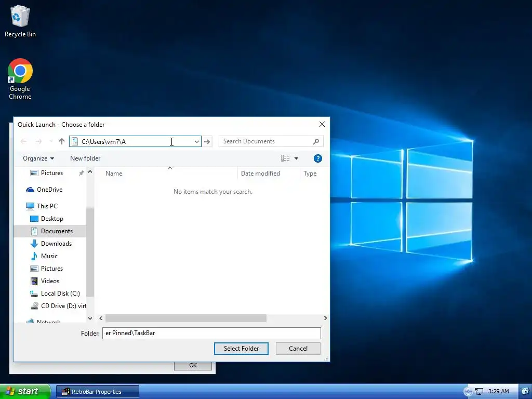Open the dialog Help button

pyautogui.click(x=317, y=158)
